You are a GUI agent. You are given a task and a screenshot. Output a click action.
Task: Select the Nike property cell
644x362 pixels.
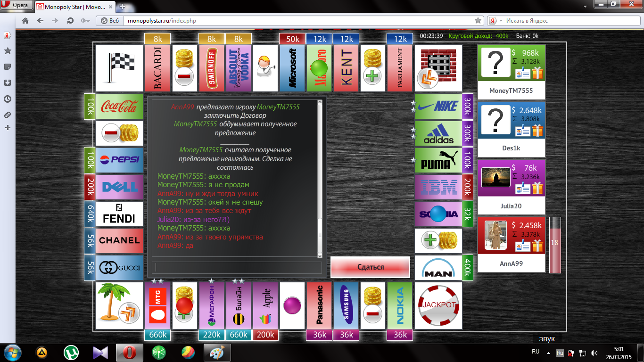pos(438,106)
